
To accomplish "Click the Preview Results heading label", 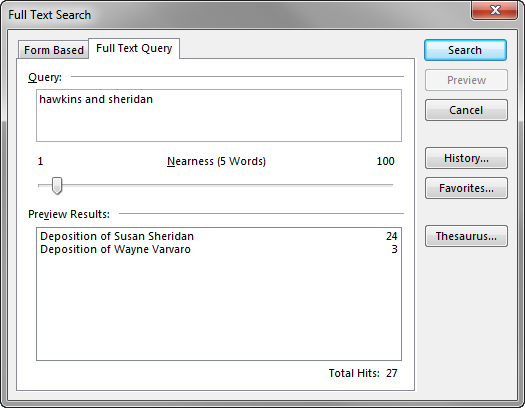I will point(69,214).
